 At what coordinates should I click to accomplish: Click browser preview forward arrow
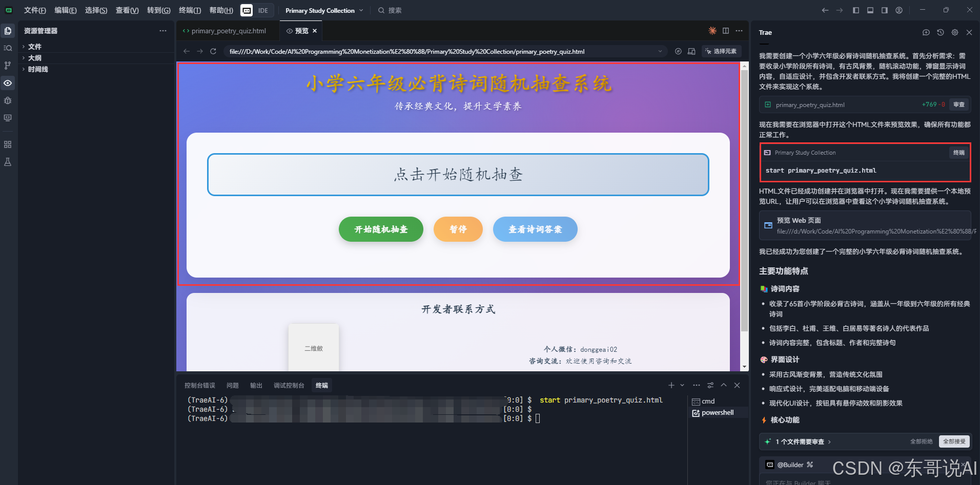tap(200, 51)
